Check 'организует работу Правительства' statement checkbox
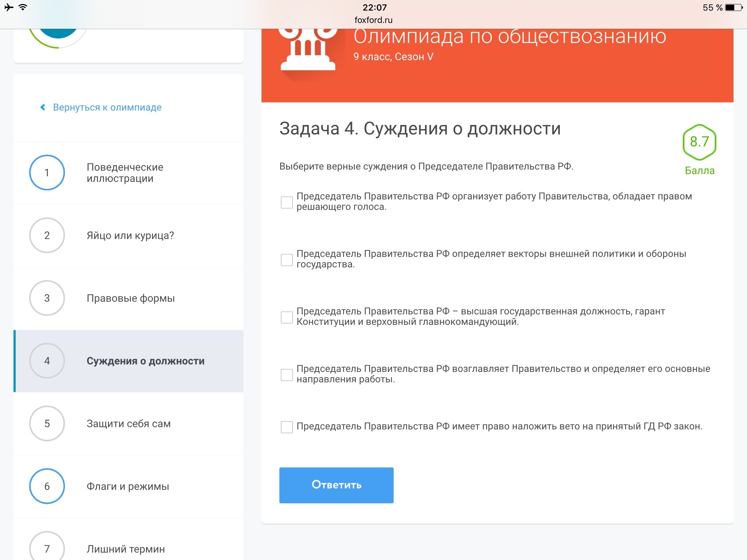Screen dimensions: 747x560 pyautogui.click(x=287, y=202)
